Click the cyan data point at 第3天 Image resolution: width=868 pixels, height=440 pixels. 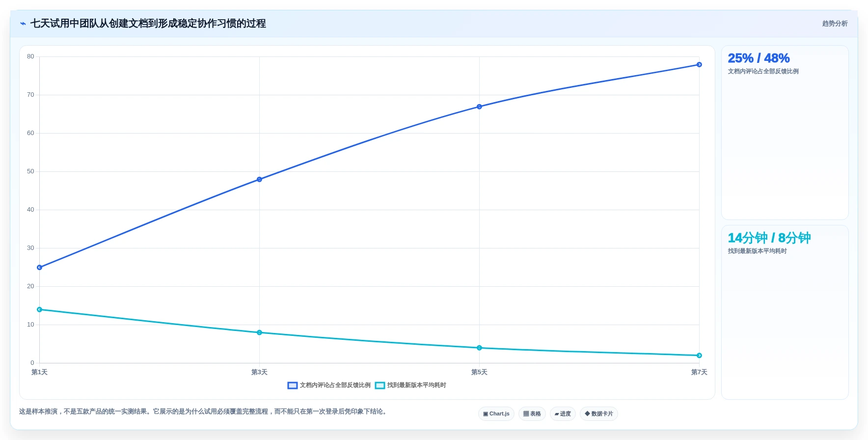point(260,332)
